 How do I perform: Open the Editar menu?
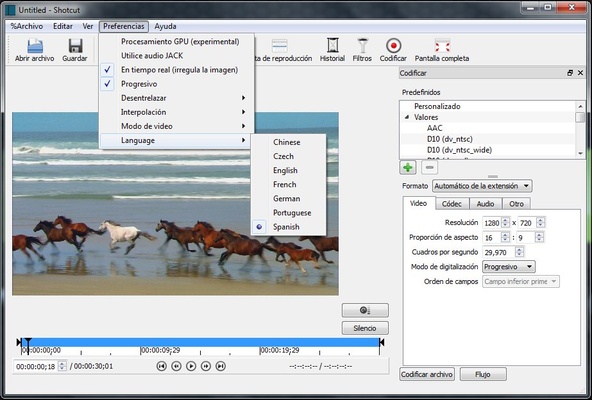[63, 26]
